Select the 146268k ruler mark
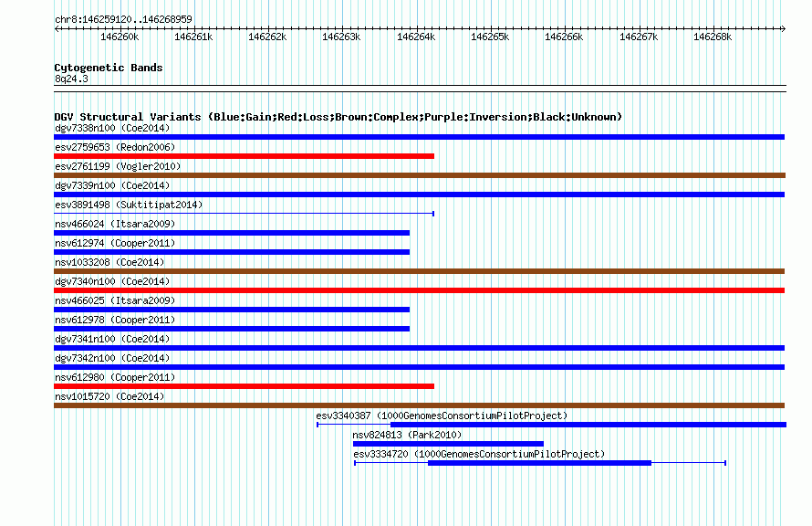The image size is (812, 526). (x=713, y=37)
